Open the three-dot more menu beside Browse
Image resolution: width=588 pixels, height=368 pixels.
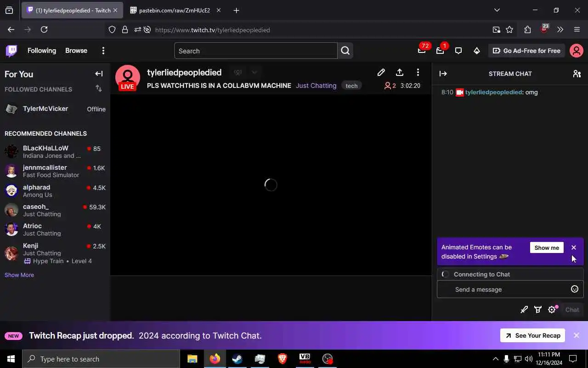pos(103,51)
